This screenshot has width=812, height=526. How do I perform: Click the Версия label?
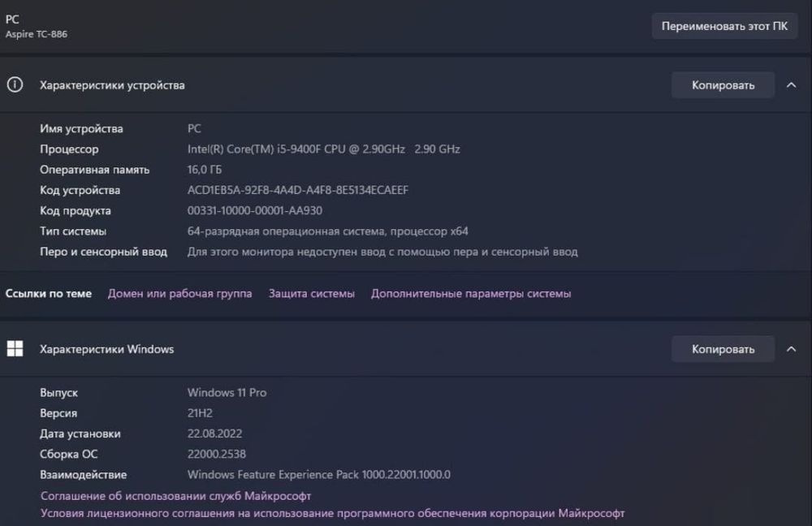58,413
